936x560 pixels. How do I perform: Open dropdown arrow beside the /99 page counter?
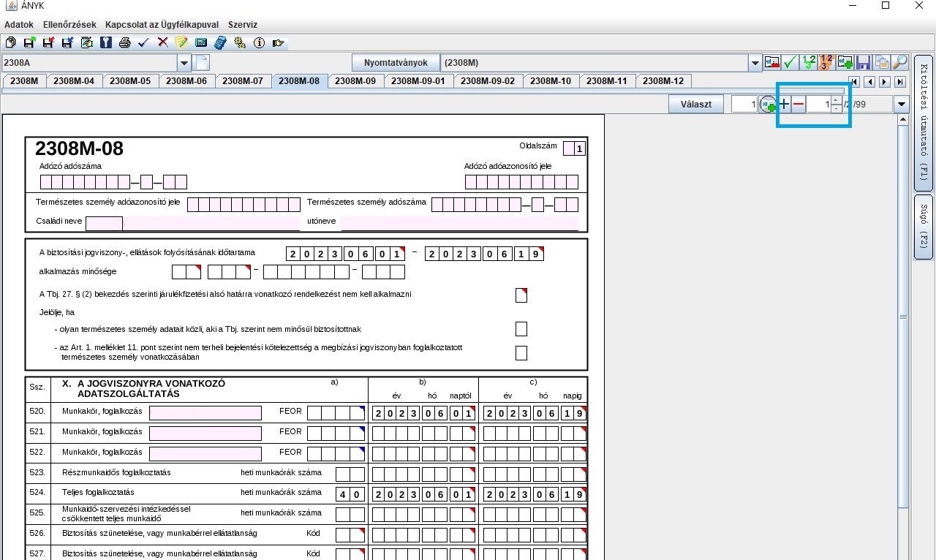pos(902,105)
